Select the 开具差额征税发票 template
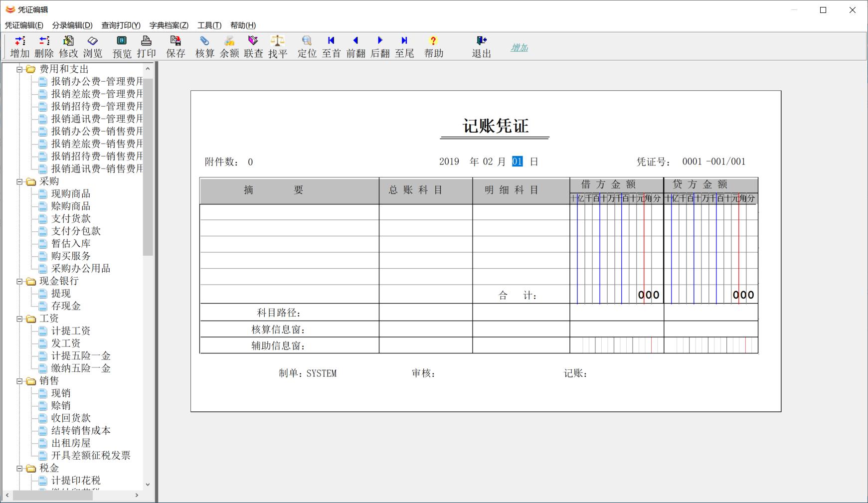 pos(91,455)
